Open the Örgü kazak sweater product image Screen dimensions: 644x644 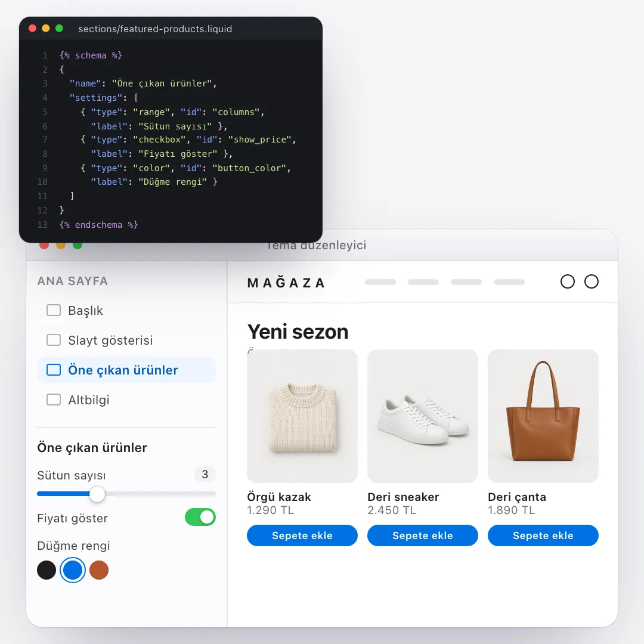[302, 416]
